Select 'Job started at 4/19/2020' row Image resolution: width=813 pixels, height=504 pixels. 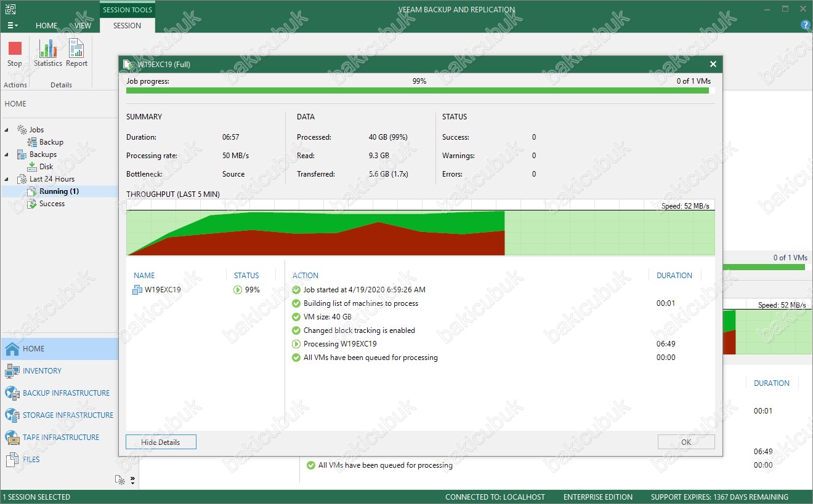point(497,289)
